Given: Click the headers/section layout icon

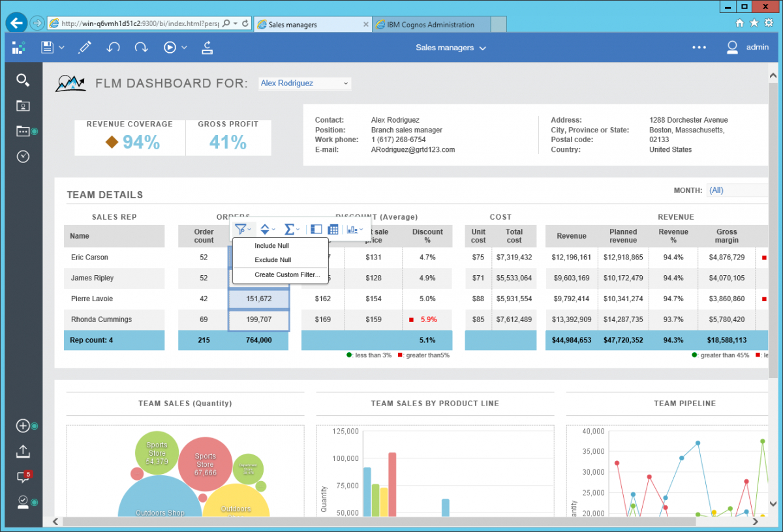Looking at the screenshot, I should [x=316, y=229].
